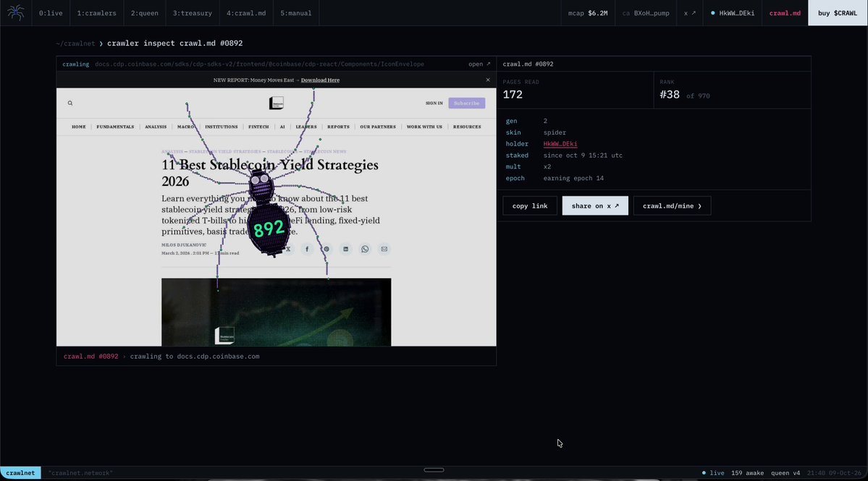Share the article via WhatsApp icon
The width and height of the screenshot is (868, 481).
[365, 249]
